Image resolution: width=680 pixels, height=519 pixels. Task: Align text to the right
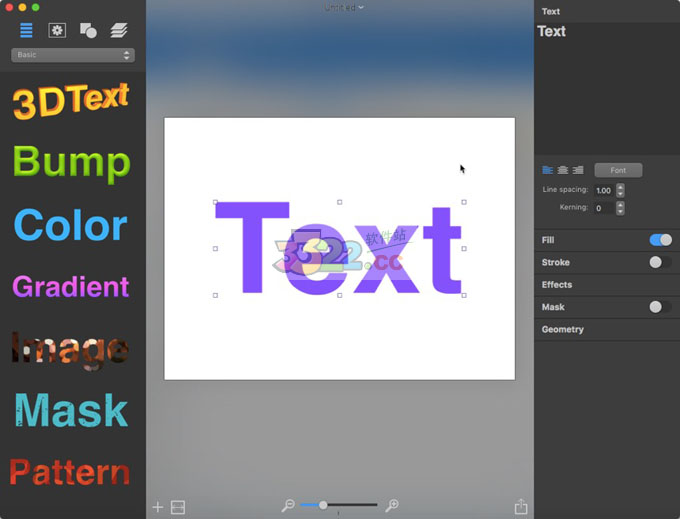[578, 170]
